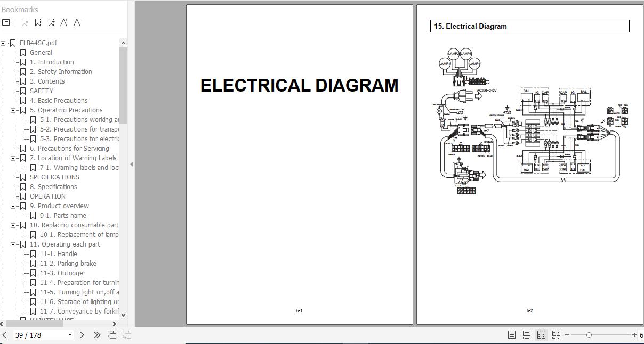Screen dimensions: 644x344
Task: Select the SAFETY bookmark
Action: point(42,91)
